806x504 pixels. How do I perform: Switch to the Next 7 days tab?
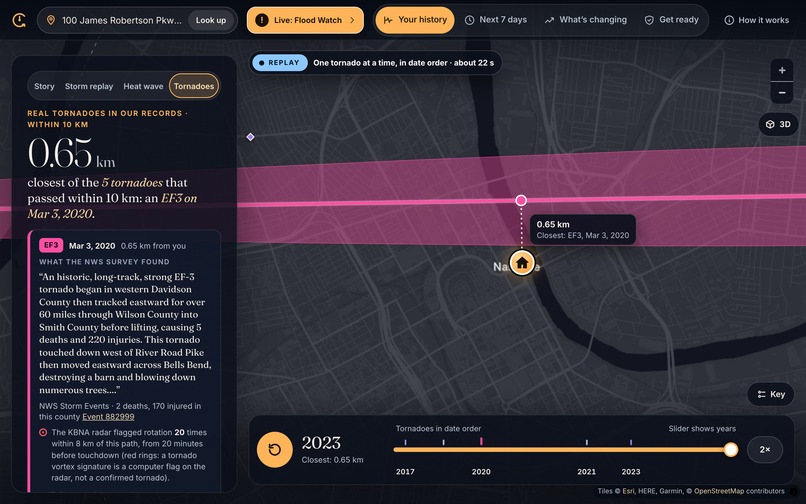496,20
